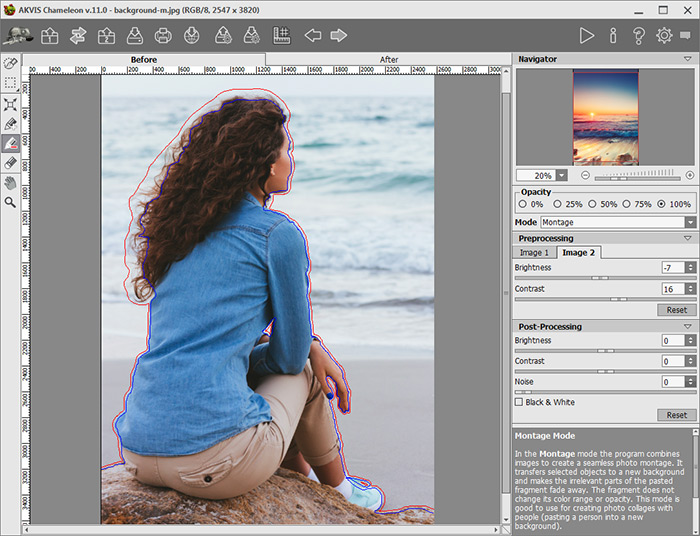Open zoom percentage dropdown arrow
The height and width of the screenshot is (536, 700).
point(562,175)
